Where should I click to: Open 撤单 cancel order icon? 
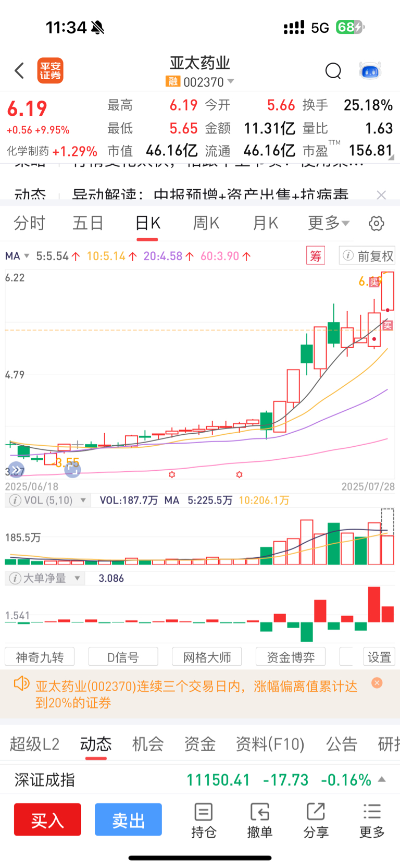[x=259, y=821]
